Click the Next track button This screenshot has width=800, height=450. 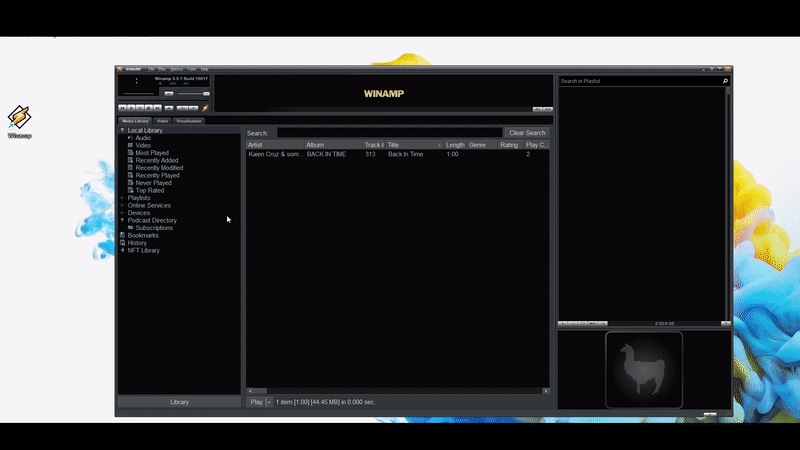[x=158, y=108]
